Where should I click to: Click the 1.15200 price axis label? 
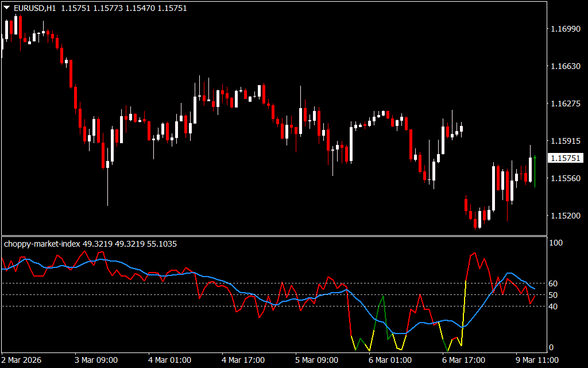[566, 216]
